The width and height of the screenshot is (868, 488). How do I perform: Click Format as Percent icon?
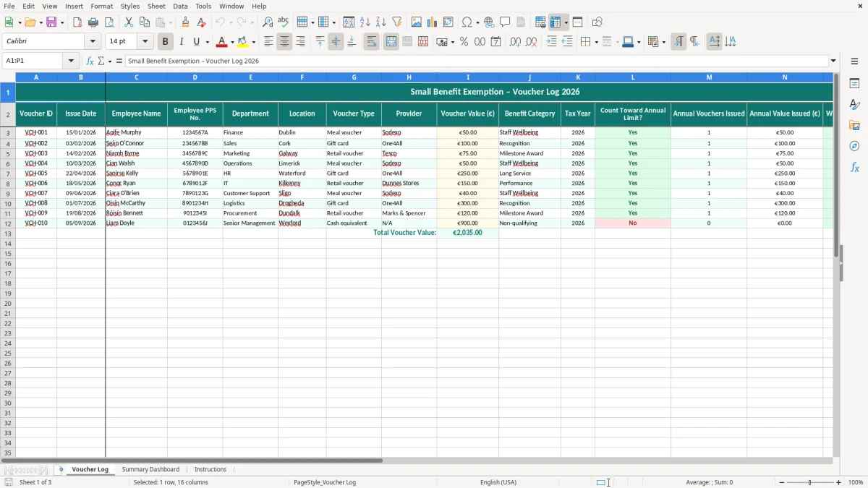[464, 42]
